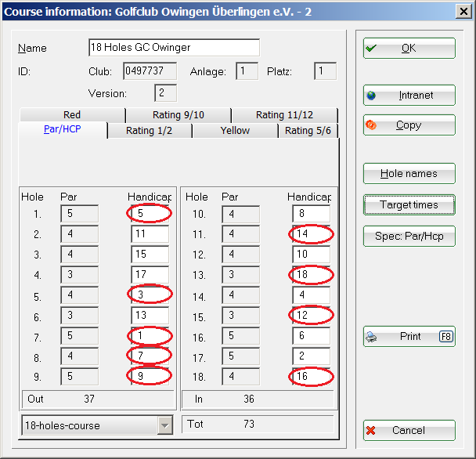Click the Par field for hole 13
The image size is (476, 459).
pyautogui.click(x=240, y=275)
